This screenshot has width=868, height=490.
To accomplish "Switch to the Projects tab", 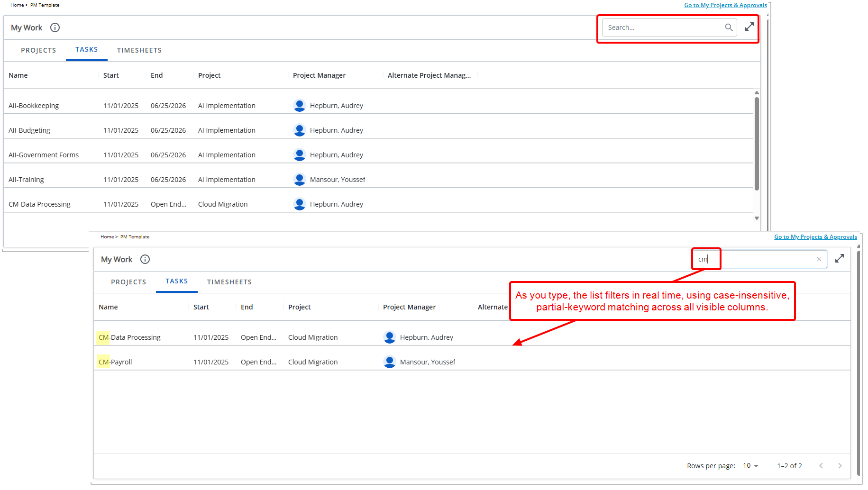I will (x=38, y=50).
